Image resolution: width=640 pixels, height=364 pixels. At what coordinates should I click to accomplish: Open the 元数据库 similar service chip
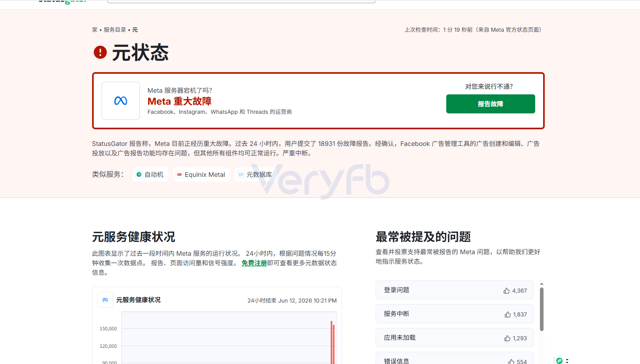point(255,174)
